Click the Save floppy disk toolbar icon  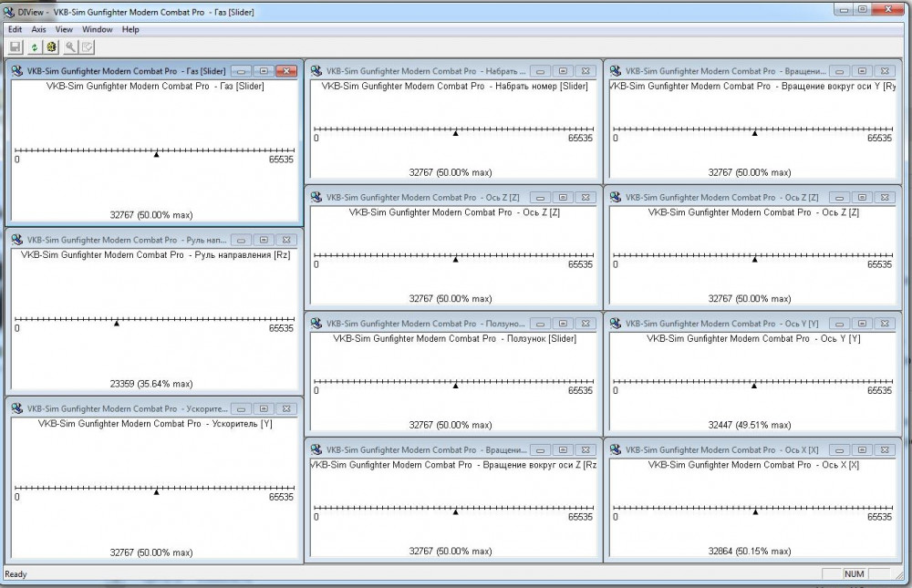[x=16, y=46]
